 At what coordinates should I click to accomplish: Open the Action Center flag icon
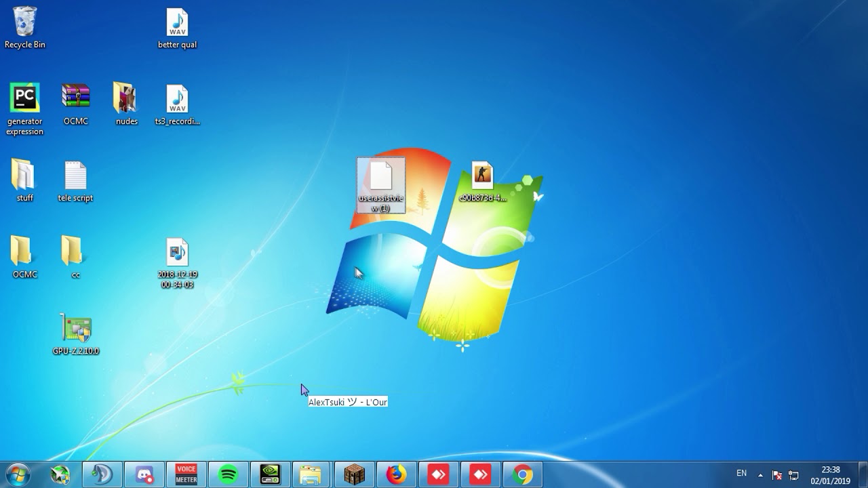[x=777, y=475]
